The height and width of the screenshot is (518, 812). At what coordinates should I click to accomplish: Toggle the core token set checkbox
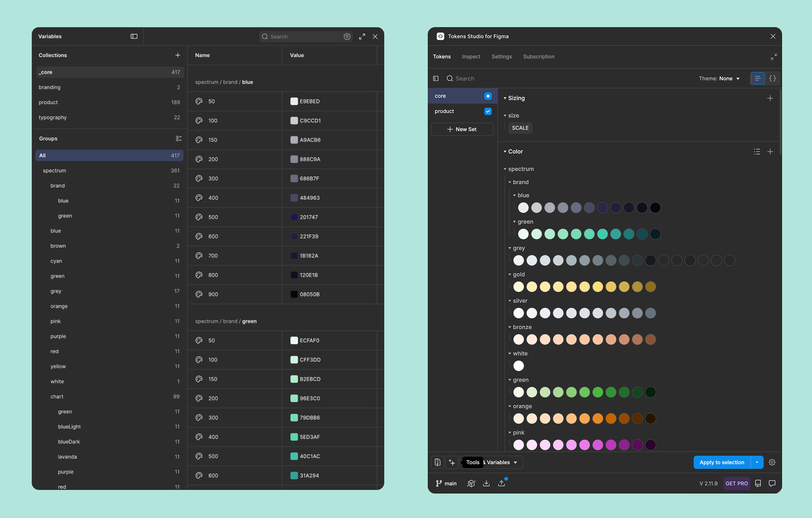(488, 96)
